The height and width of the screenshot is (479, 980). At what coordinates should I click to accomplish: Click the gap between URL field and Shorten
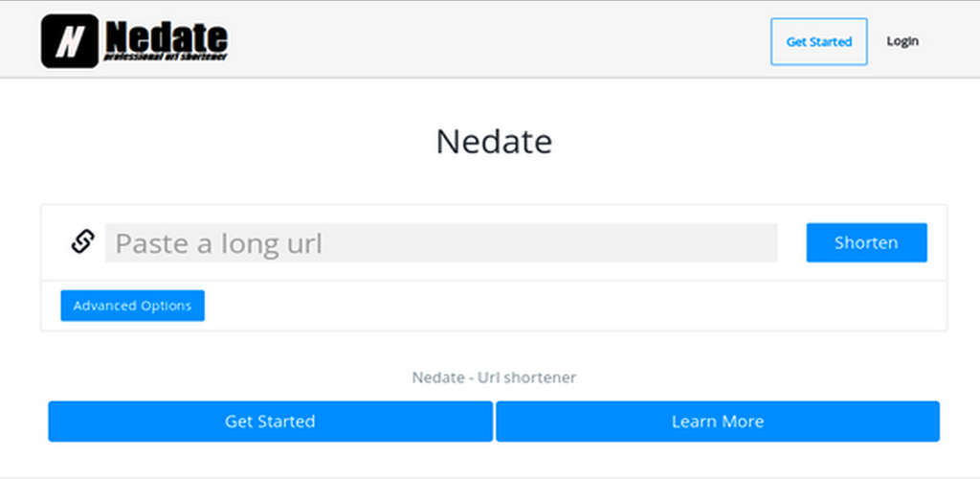(792, 243)
